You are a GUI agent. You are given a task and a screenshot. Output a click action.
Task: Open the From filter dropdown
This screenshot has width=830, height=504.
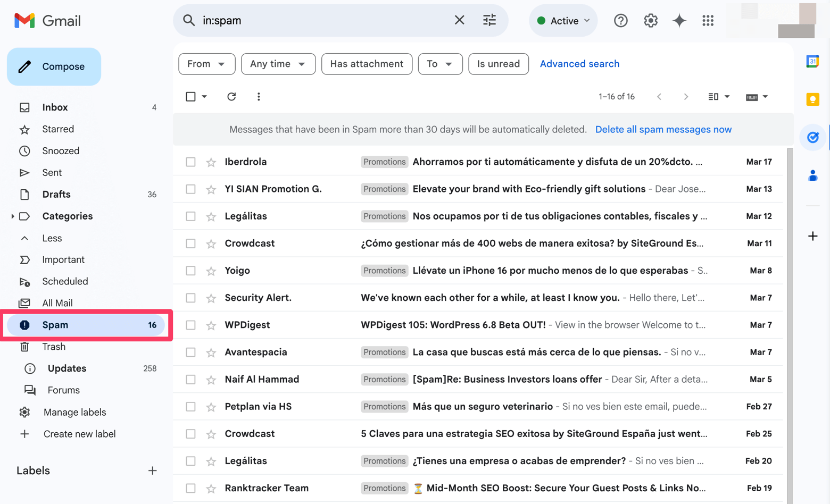tap(206, 64)
